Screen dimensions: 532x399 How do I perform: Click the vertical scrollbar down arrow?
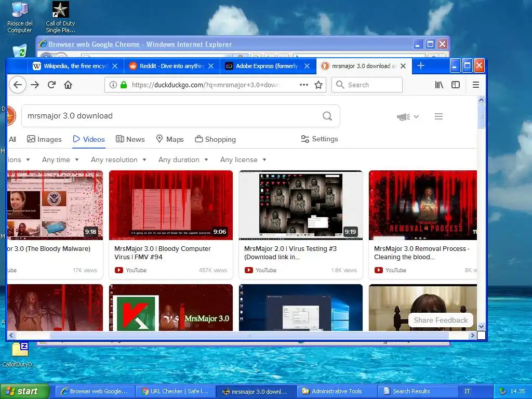481,327
